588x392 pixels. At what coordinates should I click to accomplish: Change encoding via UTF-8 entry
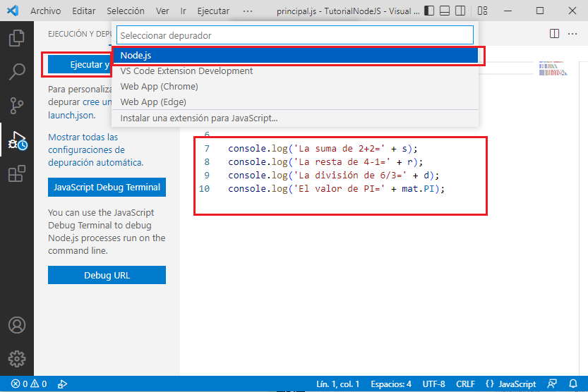tap(433, 384)
